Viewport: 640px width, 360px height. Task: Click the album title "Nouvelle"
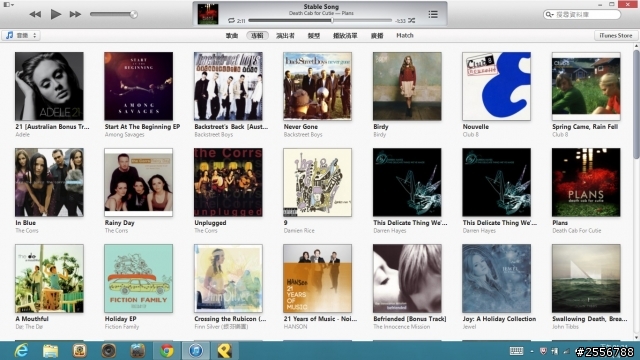[476, 127]
